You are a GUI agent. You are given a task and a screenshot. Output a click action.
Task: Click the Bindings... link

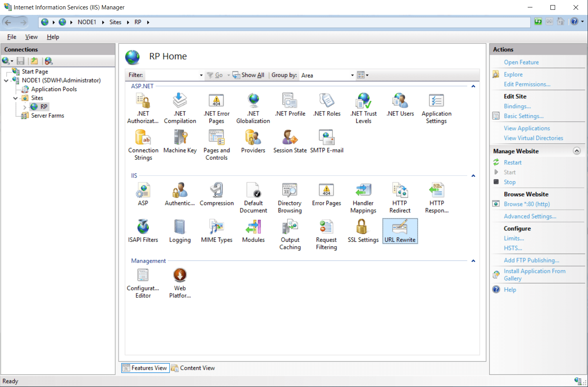point(517,106)
